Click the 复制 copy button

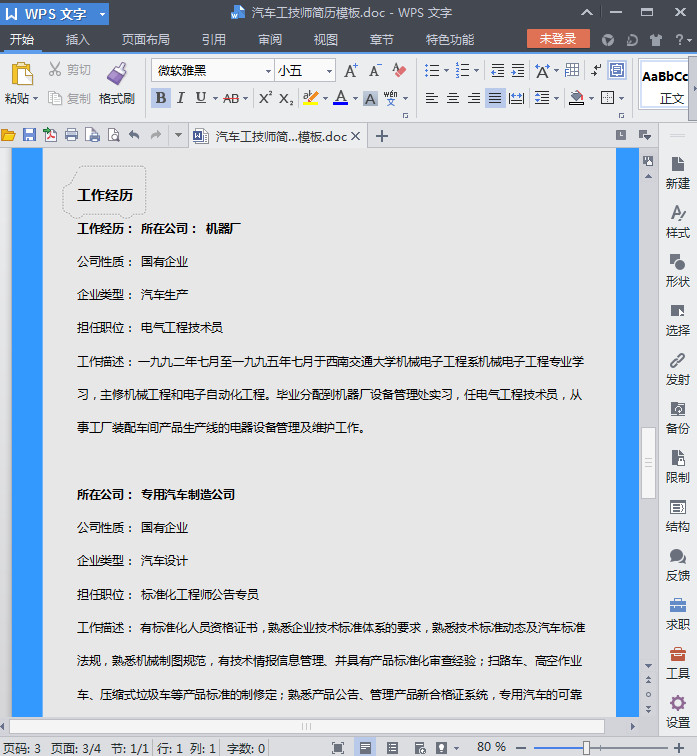pos(69,98)
